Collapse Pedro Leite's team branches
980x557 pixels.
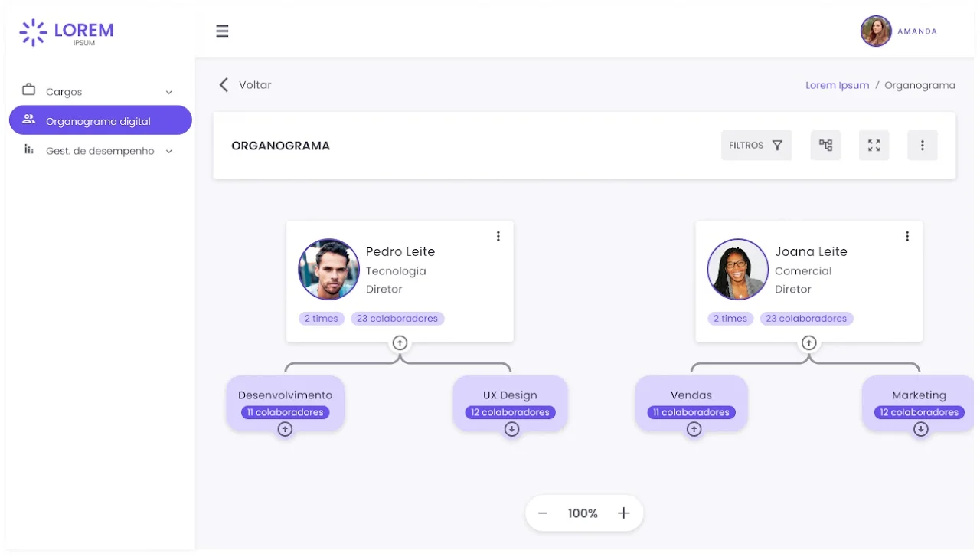click(x=400, y=342)
